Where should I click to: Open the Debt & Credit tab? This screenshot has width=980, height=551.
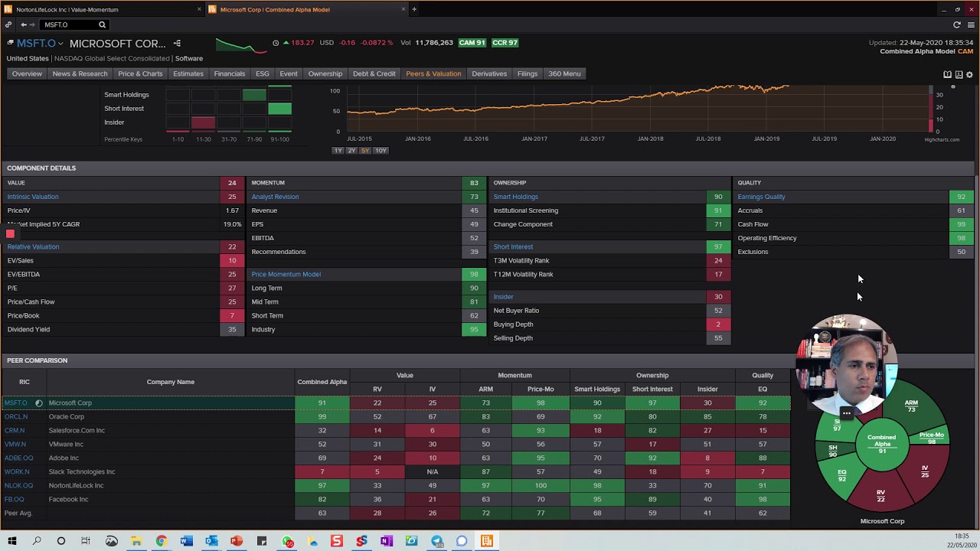tap(374, 73)
